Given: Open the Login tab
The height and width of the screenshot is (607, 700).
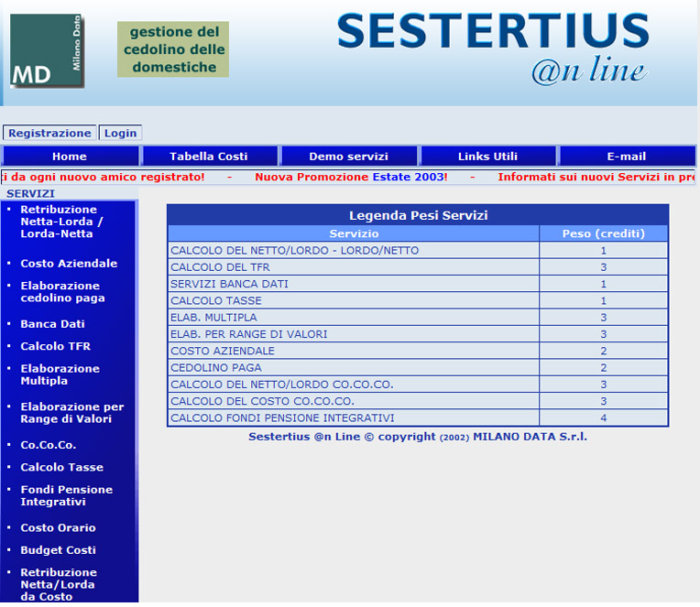Looking at the screenshot, I should point(120,133).
